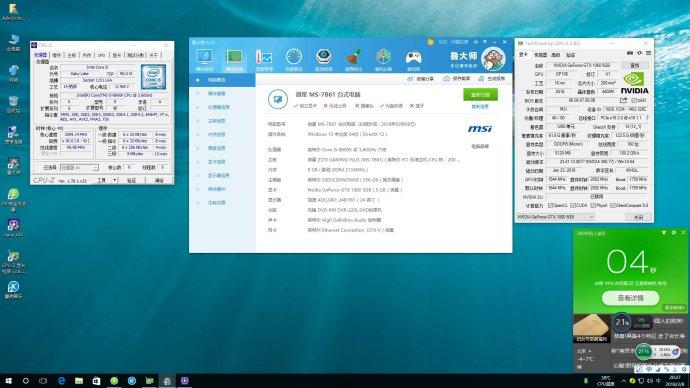Screen dimensions: 690x388
Task: Click copy info link under rescan
Action: click(x=480, y=107)
